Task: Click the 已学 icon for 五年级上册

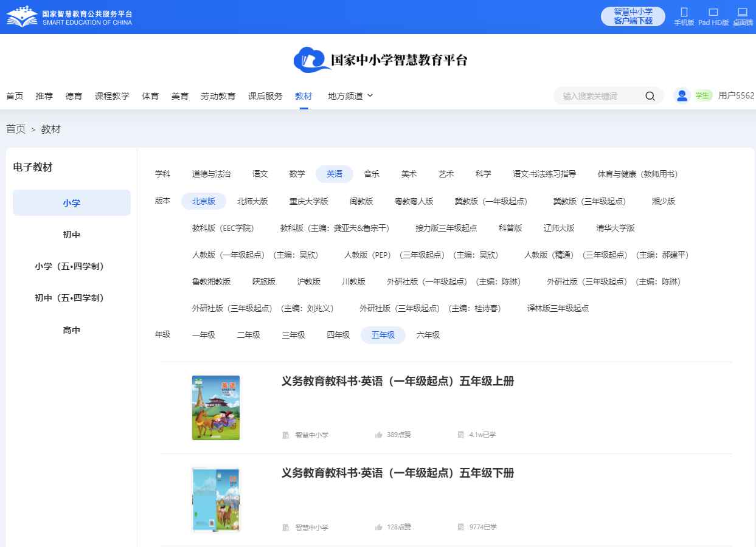Action: tap(461, 435)
